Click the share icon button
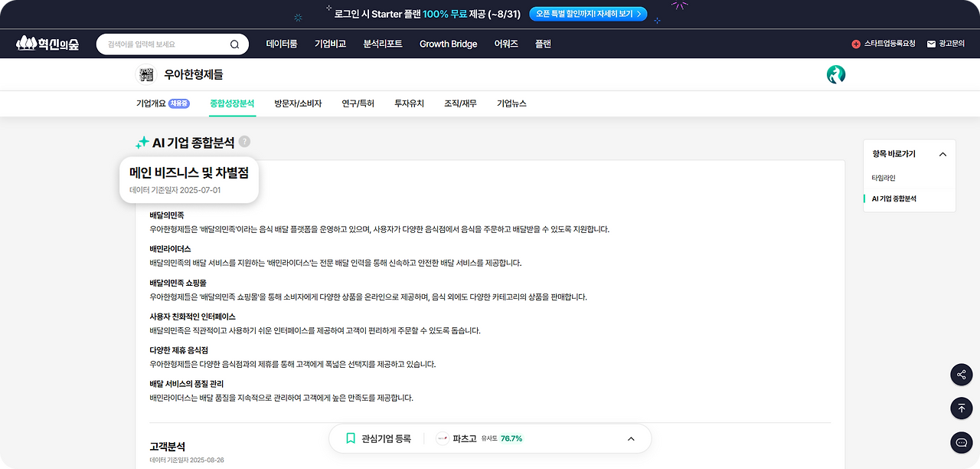This screenshot has width=980, height=469. (x=962, y=375)
